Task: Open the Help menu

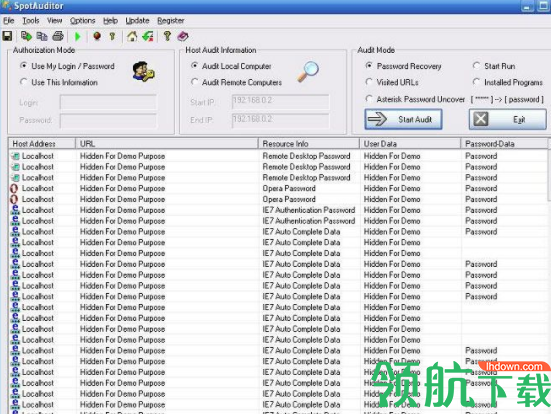Action: tap(110, 21)
